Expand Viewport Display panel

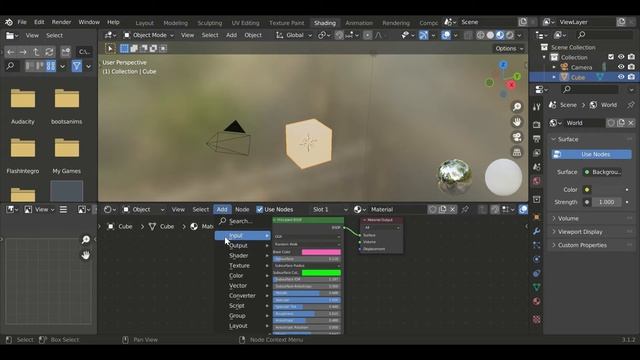coord(591,232)
